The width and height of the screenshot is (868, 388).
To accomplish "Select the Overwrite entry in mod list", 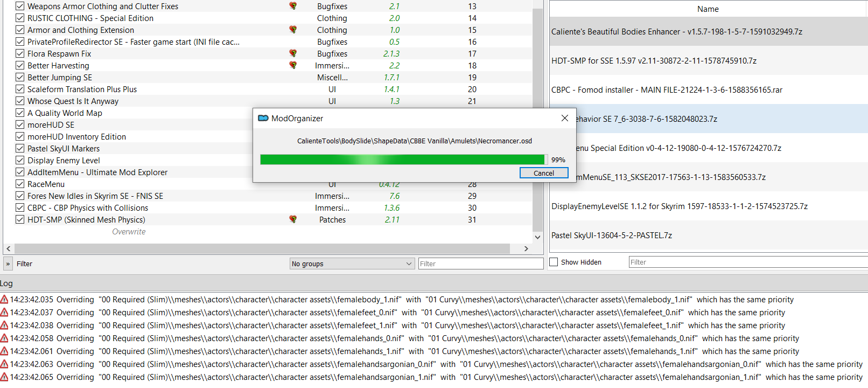I will coord(129,231).
